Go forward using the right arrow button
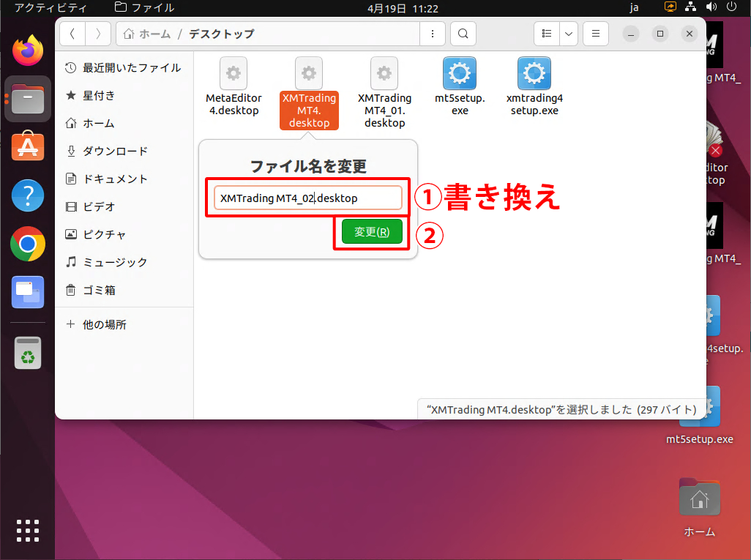 point(98,34)
